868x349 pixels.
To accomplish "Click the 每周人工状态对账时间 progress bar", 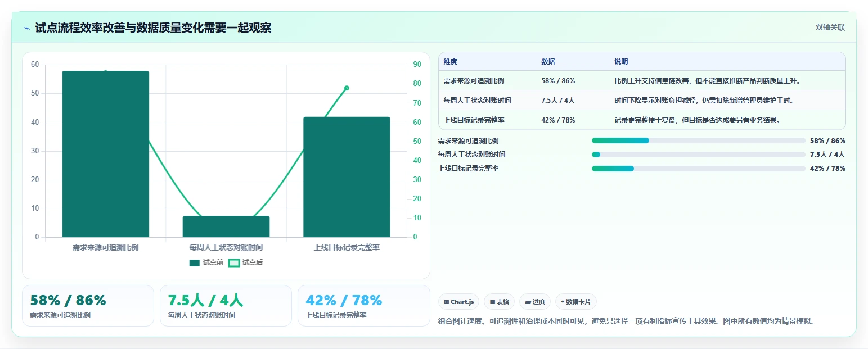I will coord(699,155).
